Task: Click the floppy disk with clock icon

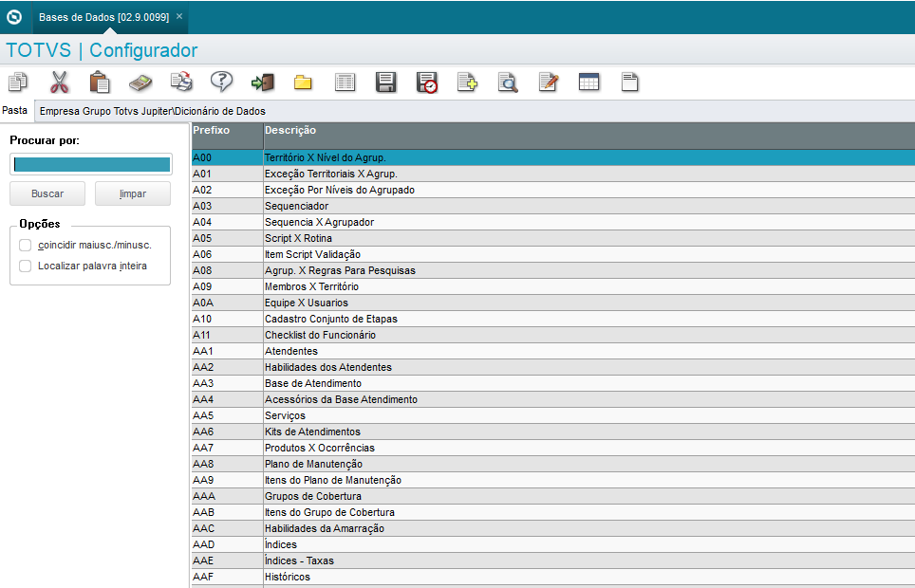Action: click(426, 83)
